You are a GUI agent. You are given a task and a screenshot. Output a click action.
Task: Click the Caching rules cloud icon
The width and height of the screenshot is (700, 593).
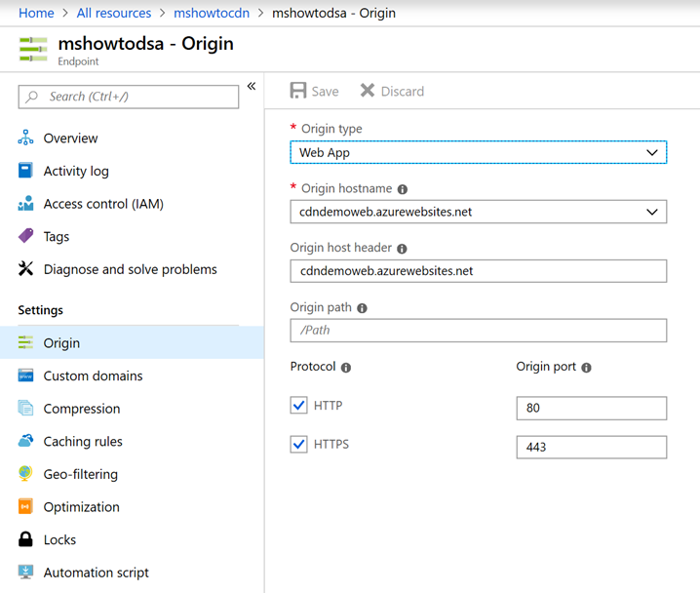pyautogui.click(x=25, y=441)
